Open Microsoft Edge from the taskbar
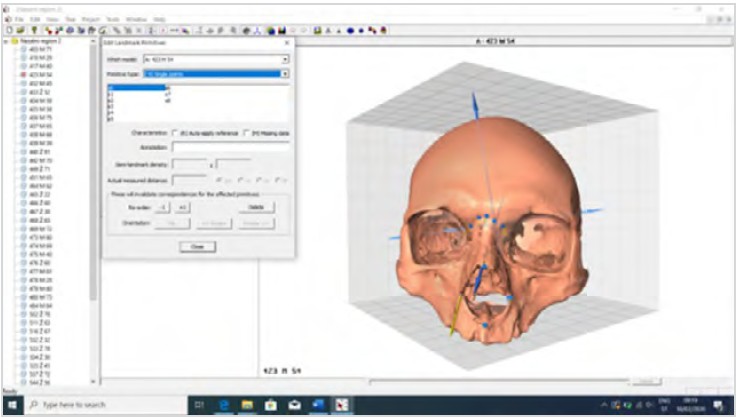 pyautogui.click(x=223, y=404)
